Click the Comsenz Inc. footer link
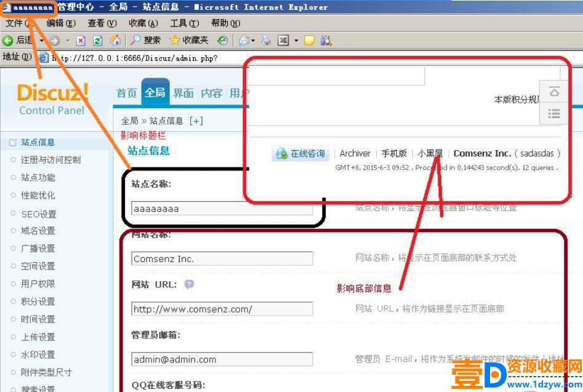The height and width of the screenshot is (392, 583). pos(482,153)
